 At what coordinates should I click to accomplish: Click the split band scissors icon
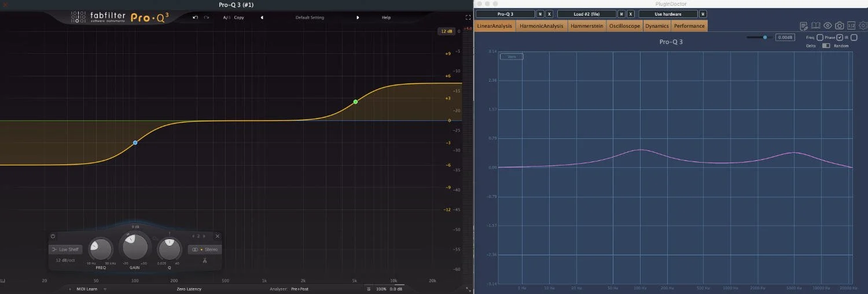tap(205, 260)
